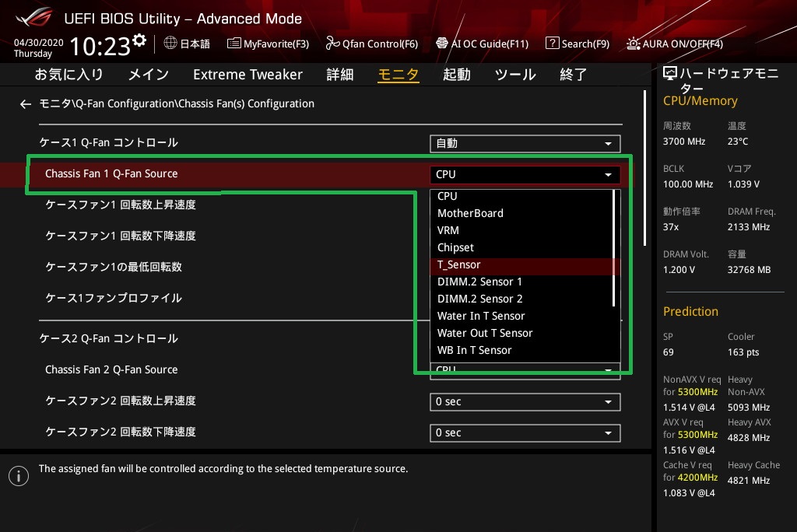
Task: Click the 10:23 clock display
Action: pyautogui.click(x=100, y=46)
